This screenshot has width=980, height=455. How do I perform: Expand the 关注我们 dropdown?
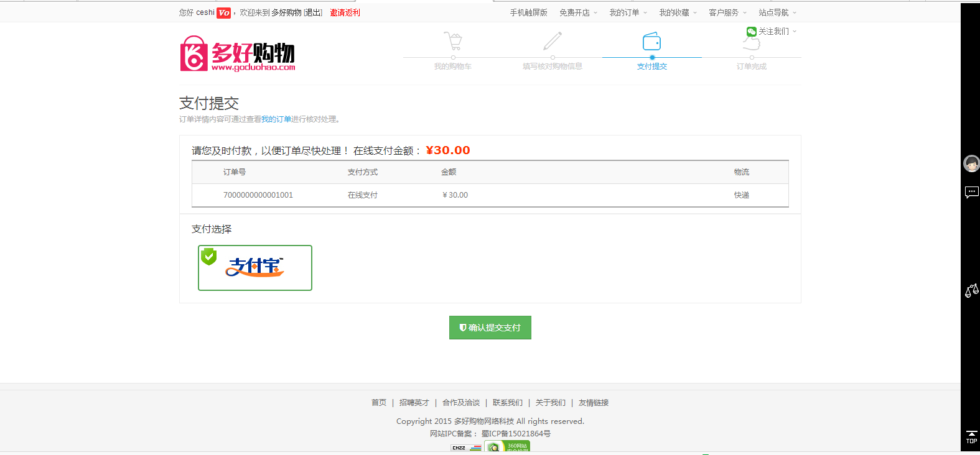(x=777, y=31)
